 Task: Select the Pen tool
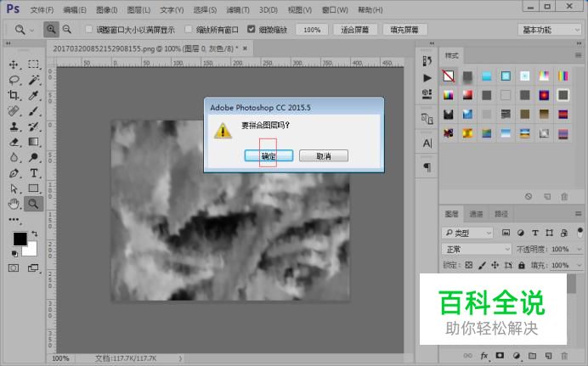[14, 173]
